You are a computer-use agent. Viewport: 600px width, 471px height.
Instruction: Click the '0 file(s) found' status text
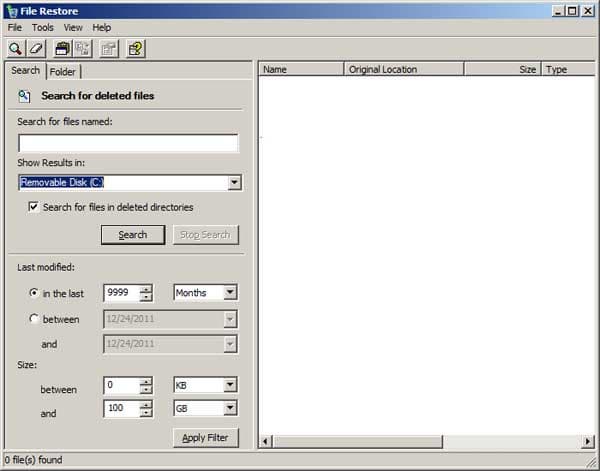pyautogui.click(x=34, y=460)
